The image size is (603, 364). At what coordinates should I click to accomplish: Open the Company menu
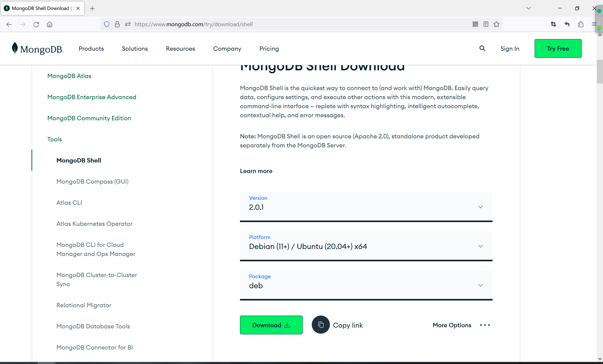[227, 48]
